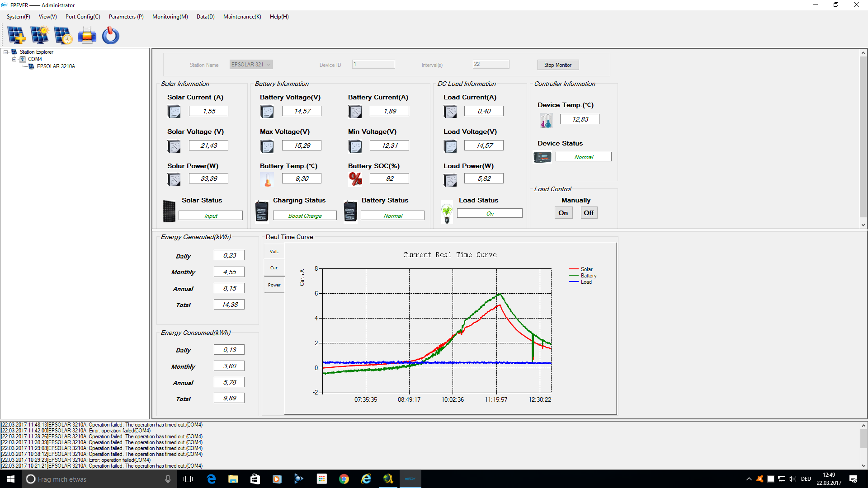The width and height of the screenshot is (868, 488).
Task: Click the Device Temp thermometer icon
Action: pyautogui.click(x=546, y=120)
